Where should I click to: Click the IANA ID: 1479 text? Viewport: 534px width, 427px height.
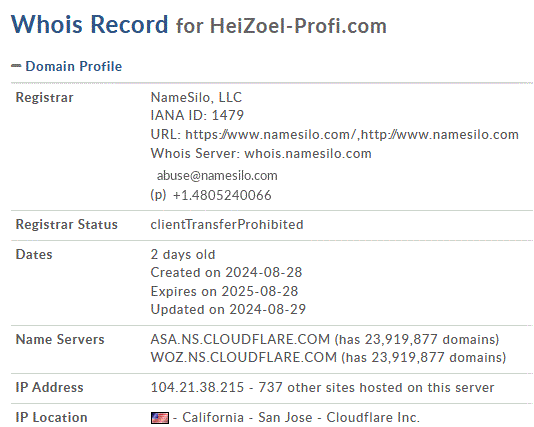pyautogui.click(x=197, y=115)
